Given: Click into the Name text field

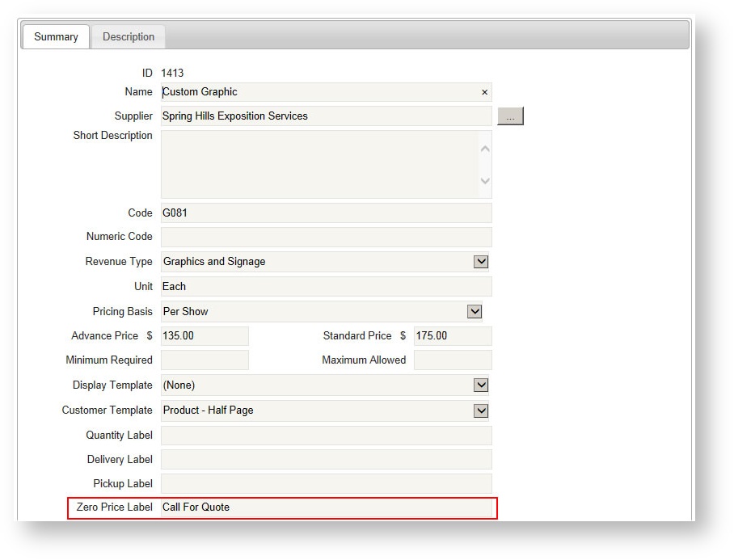Looking at the screenshot, I should click(315, 92).
